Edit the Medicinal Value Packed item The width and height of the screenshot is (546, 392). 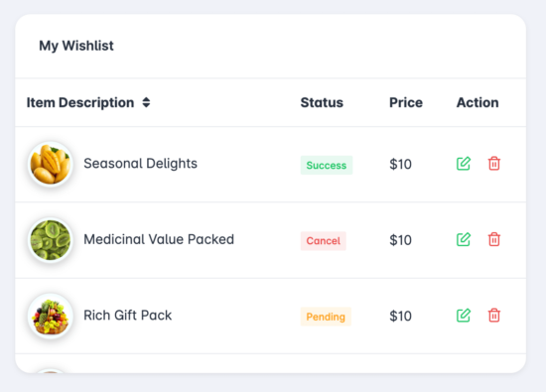(x=464, y=239)
